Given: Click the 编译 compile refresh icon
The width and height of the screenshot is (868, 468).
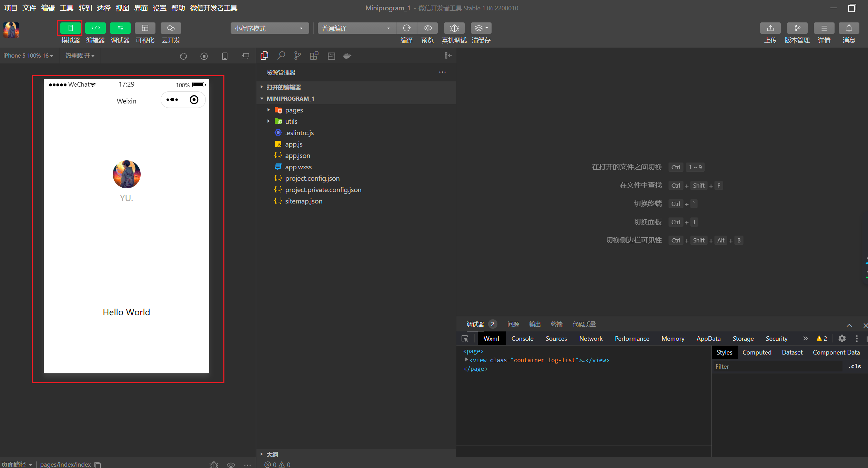Looking at the screenshot, I should 407,28.
